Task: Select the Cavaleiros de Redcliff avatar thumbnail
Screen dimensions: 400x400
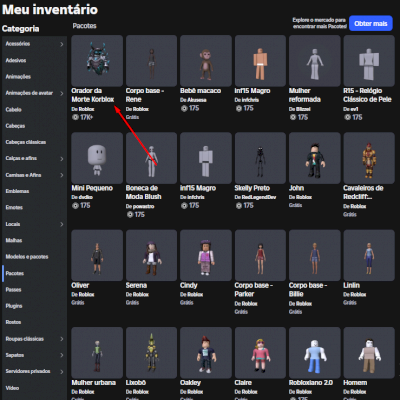Action: click(369, 158)
